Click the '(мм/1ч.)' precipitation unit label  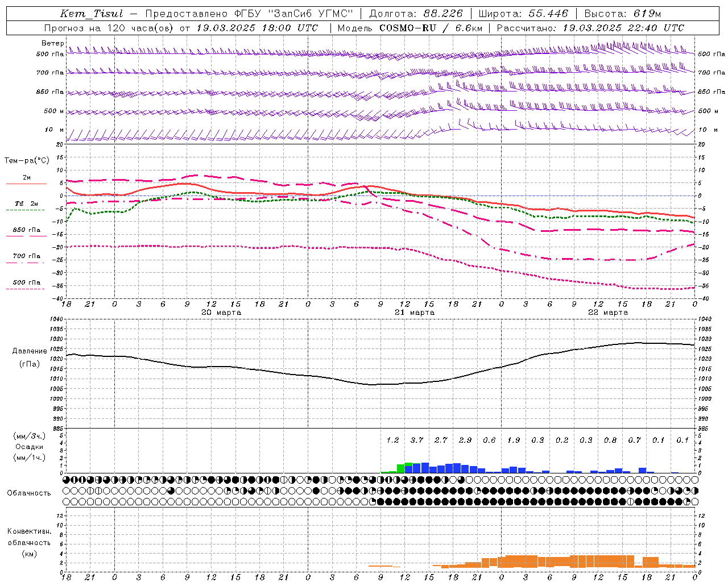tap(29, 458)
